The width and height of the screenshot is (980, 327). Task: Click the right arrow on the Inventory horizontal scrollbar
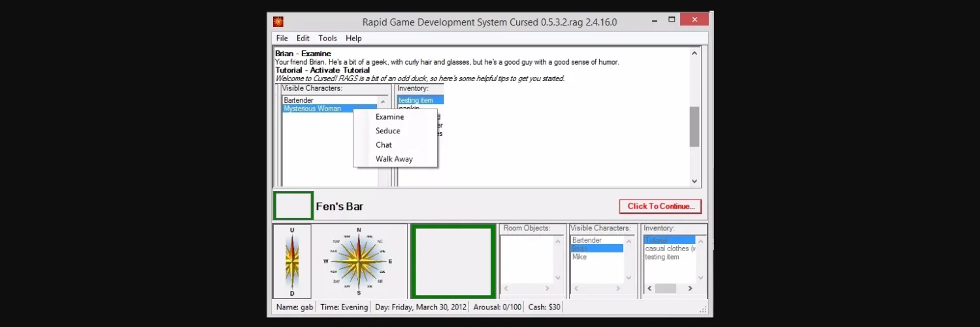coord(691,288)
